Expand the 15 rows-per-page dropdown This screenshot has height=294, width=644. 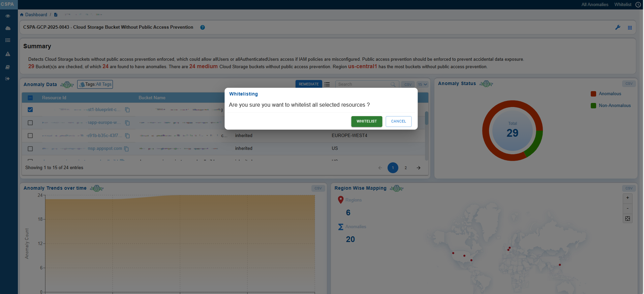[422, 84]
